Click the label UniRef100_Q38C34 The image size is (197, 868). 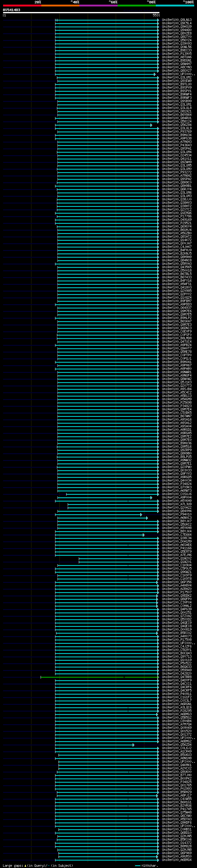[176, 538]
